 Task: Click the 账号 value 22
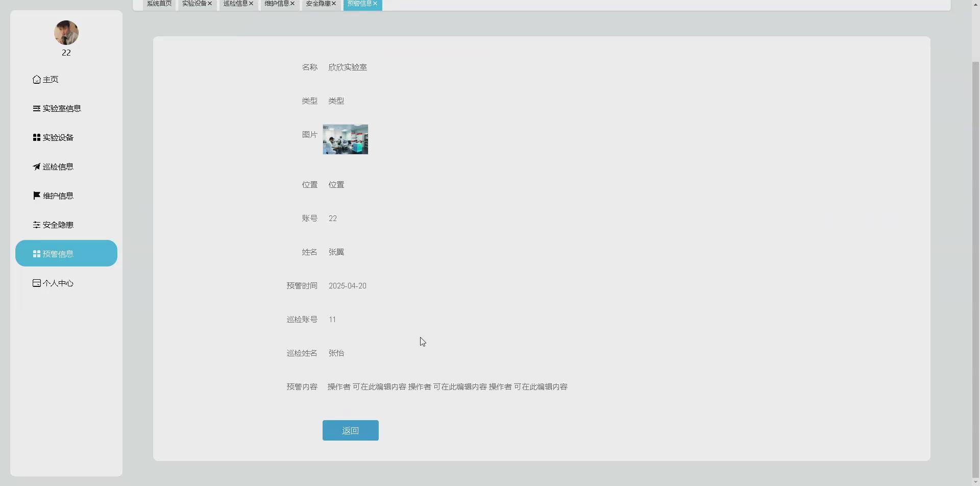point(333,218)
